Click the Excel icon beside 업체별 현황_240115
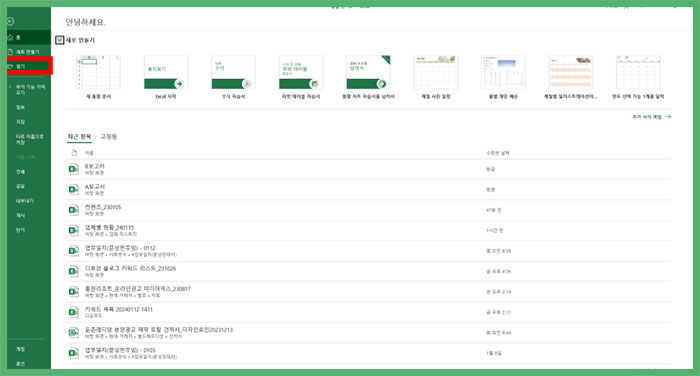Image resolution: width=700 pixels, height=376 pixels. [74, 230]
